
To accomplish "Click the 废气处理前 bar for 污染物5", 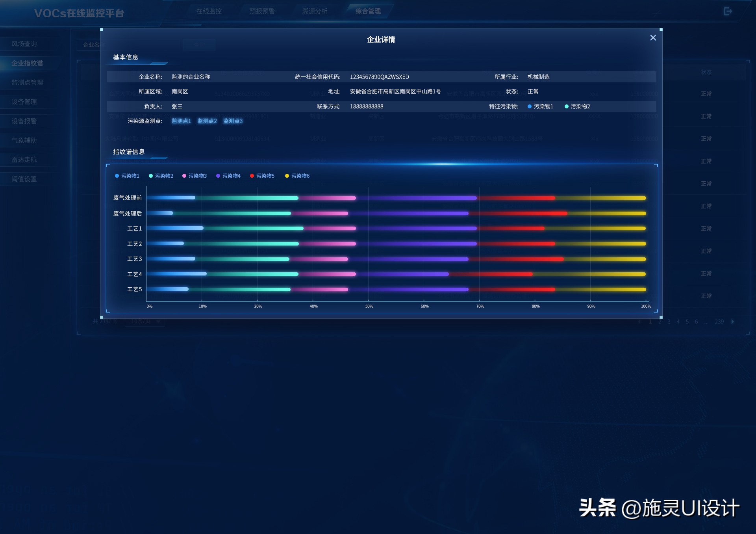I will 516,198.
